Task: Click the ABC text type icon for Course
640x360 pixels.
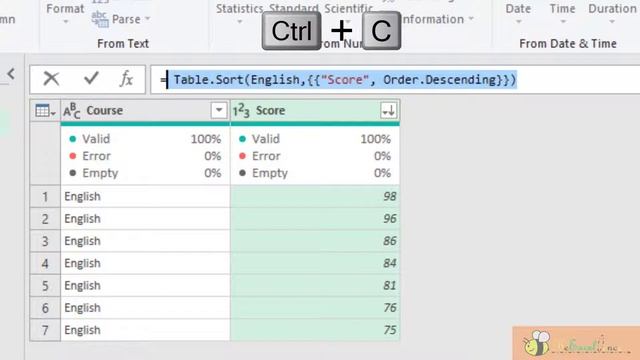Action: [x=72, y=111]
